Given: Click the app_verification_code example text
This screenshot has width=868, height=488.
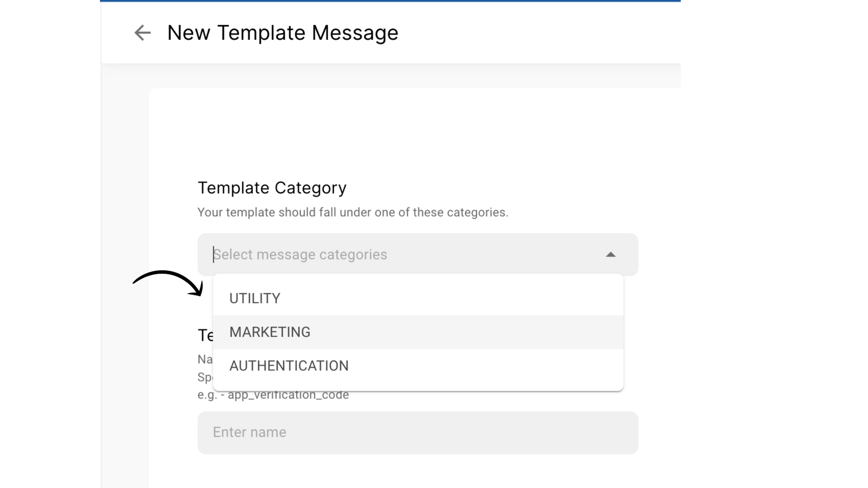Looking at the screenshot, I should tap(288, 396).
